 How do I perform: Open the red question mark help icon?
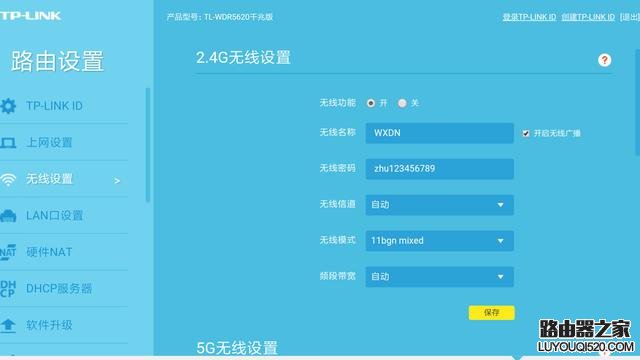604,60
